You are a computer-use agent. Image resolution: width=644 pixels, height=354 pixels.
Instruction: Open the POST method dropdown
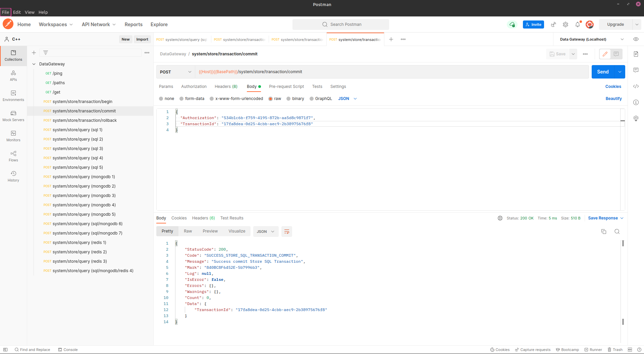176,72
